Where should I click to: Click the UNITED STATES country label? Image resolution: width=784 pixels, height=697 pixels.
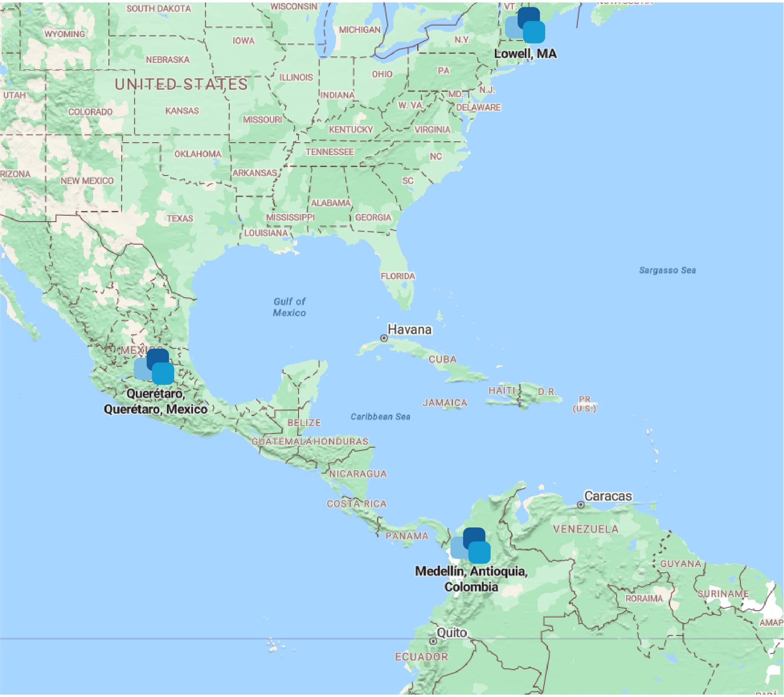181,84
